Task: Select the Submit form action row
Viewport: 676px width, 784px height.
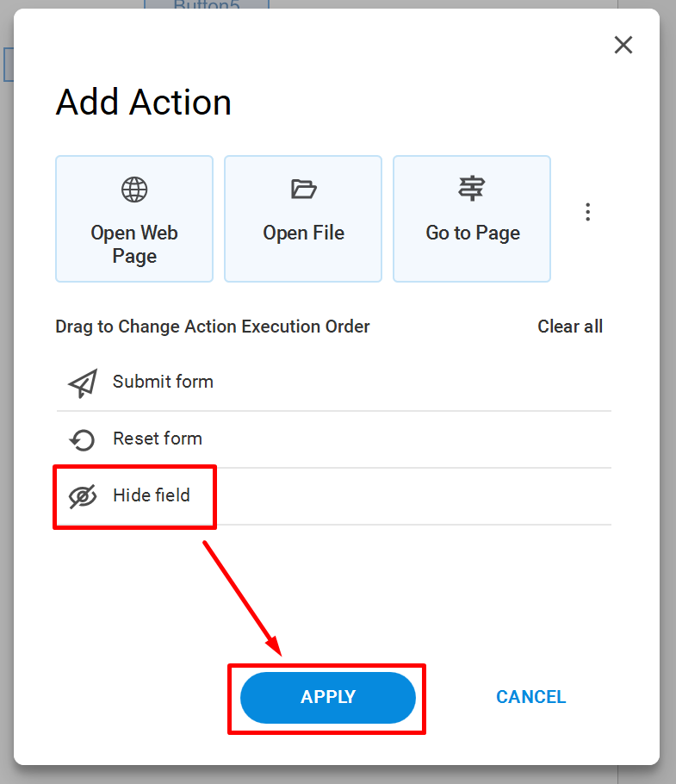Action: click(334, 383)
